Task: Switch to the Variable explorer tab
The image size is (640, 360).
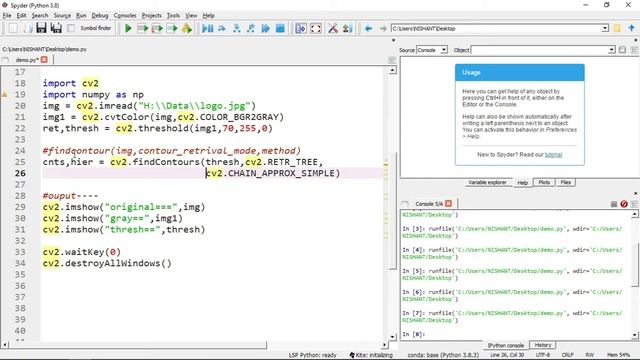Action: pyautogui.click(x=487, y=182)
